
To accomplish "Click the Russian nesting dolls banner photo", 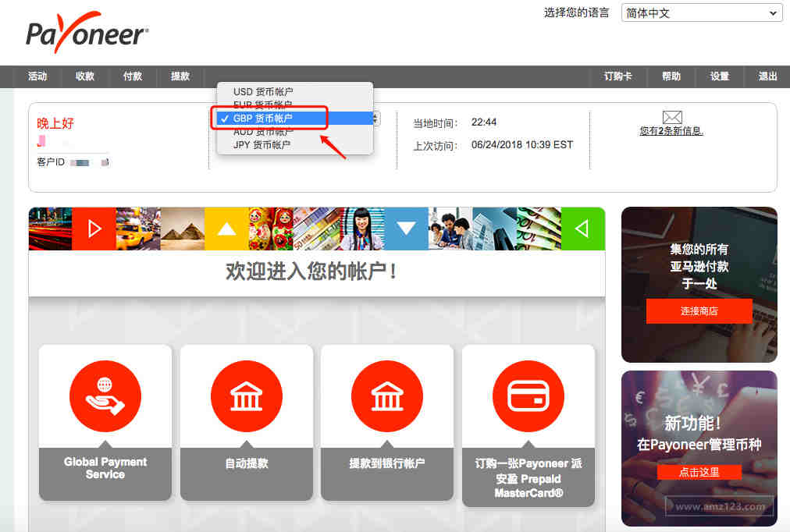I will [271, 229].
